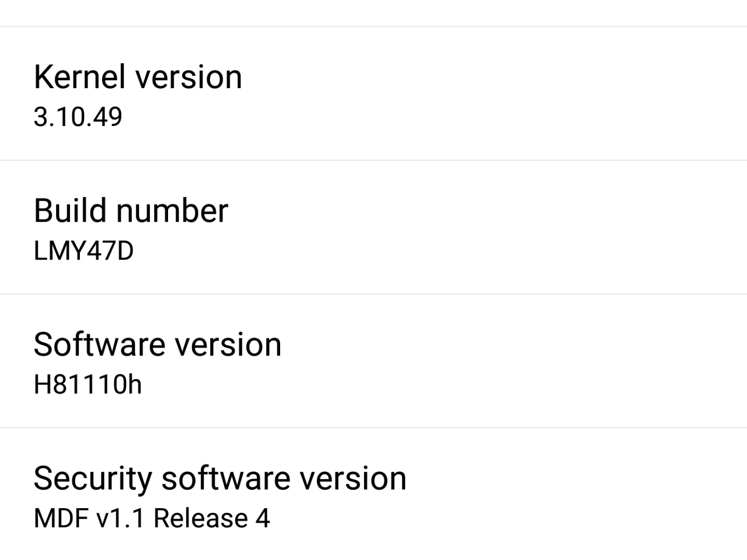Screen dimensions: 747x560
Task: Tap the v1.1 text in security value
Action: 120,518
